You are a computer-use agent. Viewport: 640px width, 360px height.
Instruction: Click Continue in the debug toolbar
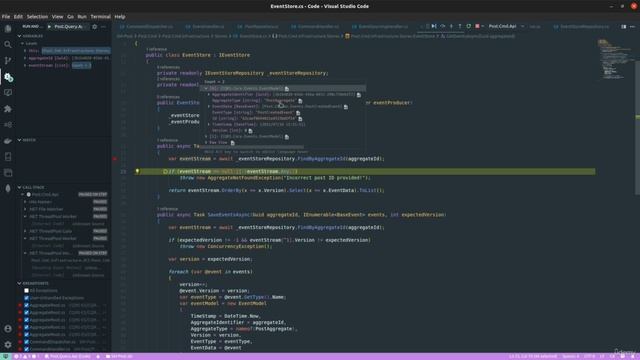pyautogui.click(x=434, y=26)
